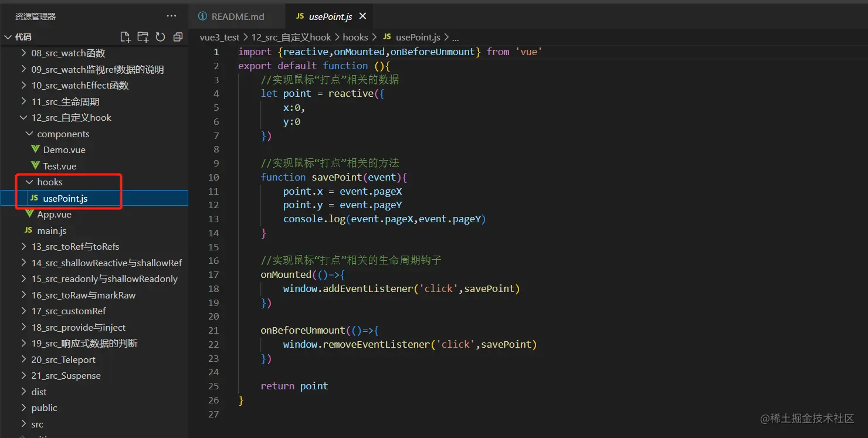Open Demo.vue in the file tree
868x438 pixels.
click(x=64, y=150)
